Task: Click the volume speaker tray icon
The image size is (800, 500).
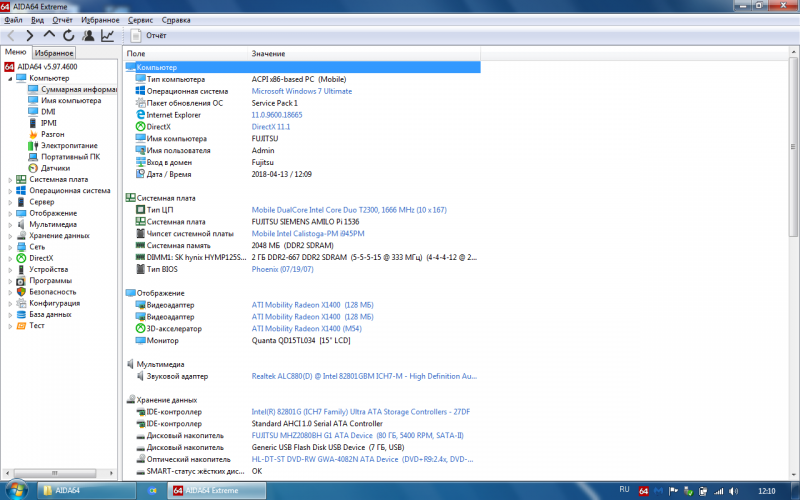Action: click(x=734, y=491)
